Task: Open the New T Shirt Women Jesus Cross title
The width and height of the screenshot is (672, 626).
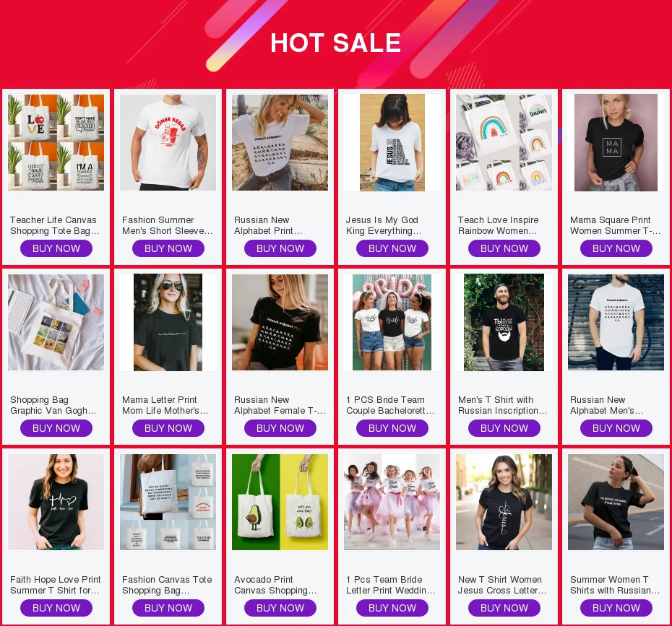Action: click(x=502, y=585)
